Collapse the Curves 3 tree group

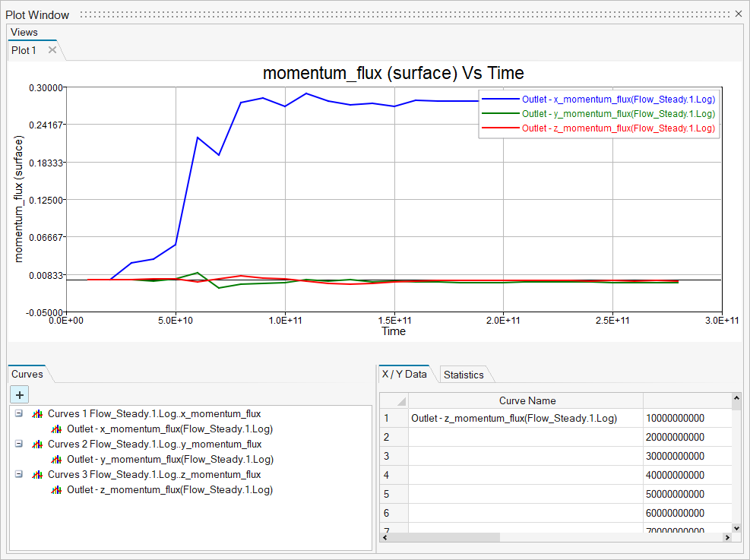(18, 475)
